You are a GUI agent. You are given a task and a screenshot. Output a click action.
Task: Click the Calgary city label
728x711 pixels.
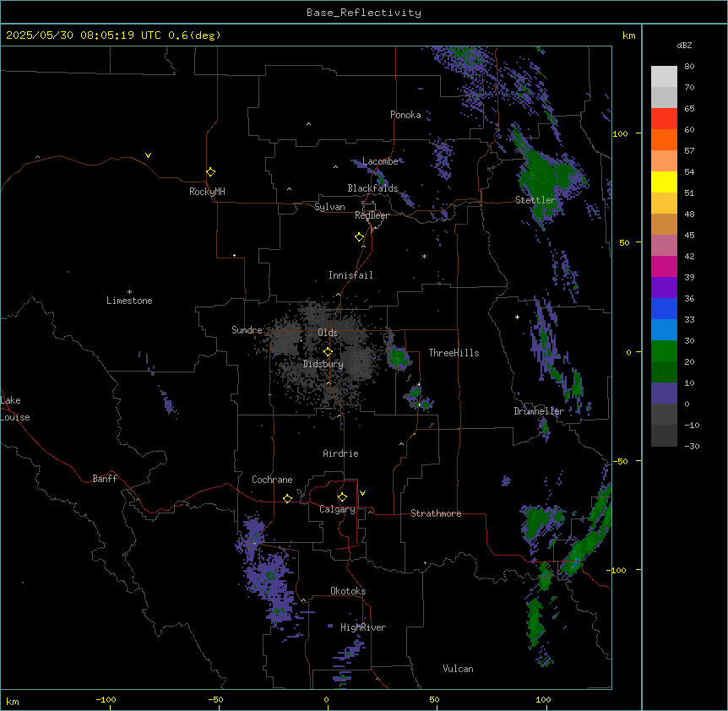tap(337, 509)
